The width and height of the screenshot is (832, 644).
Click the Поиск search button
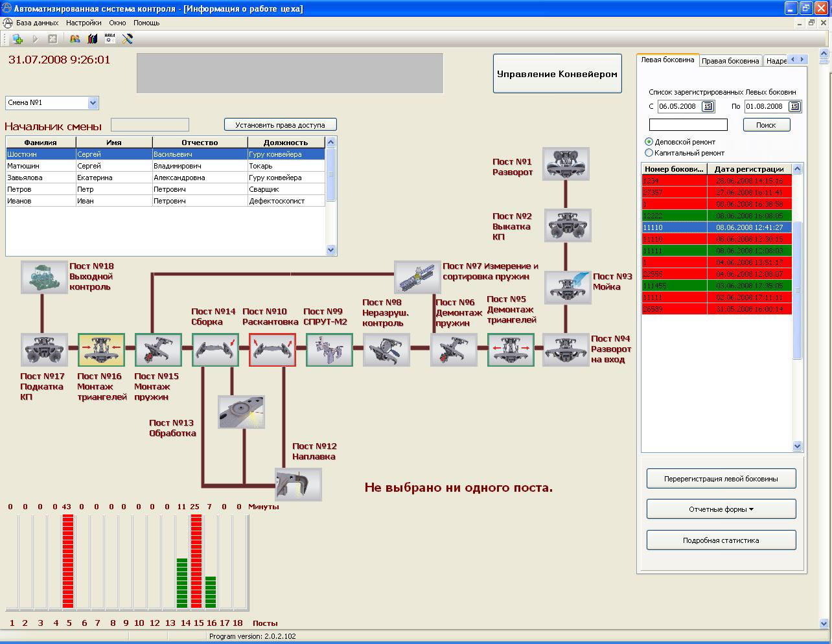[x=766, y=125]
